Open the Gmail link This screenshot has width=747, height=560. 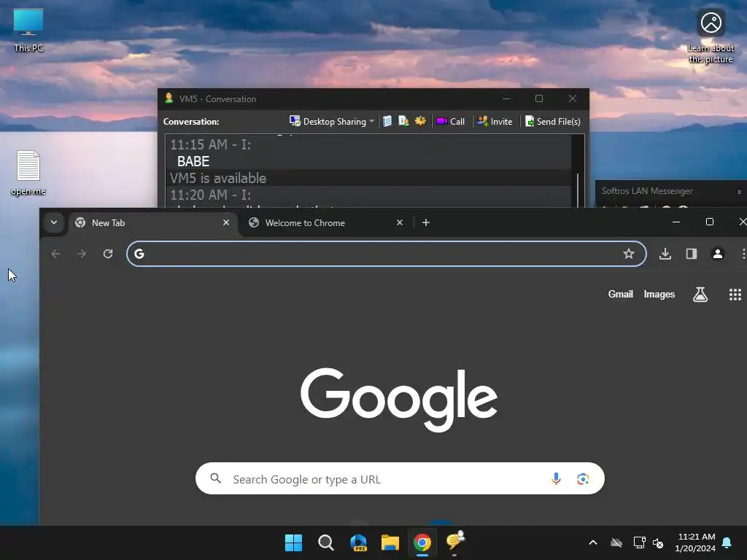click(620, 295)
